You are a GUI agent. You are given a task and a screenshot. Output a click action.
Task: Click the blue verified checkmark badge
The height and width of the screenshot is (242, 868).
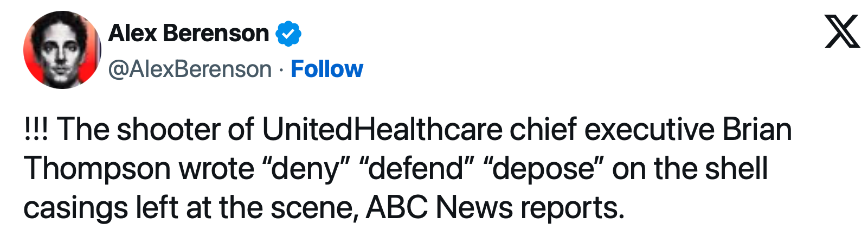click(288, 34)
